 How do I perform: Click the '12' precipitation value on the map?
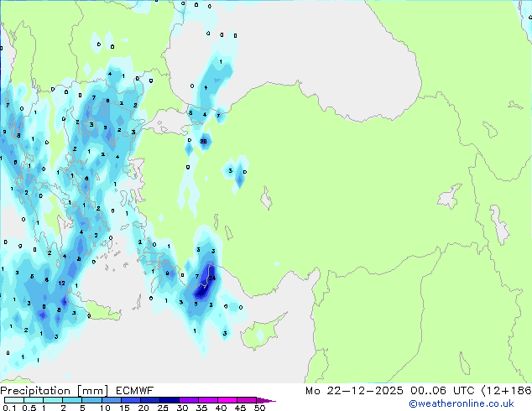click(x=61, y=283)
